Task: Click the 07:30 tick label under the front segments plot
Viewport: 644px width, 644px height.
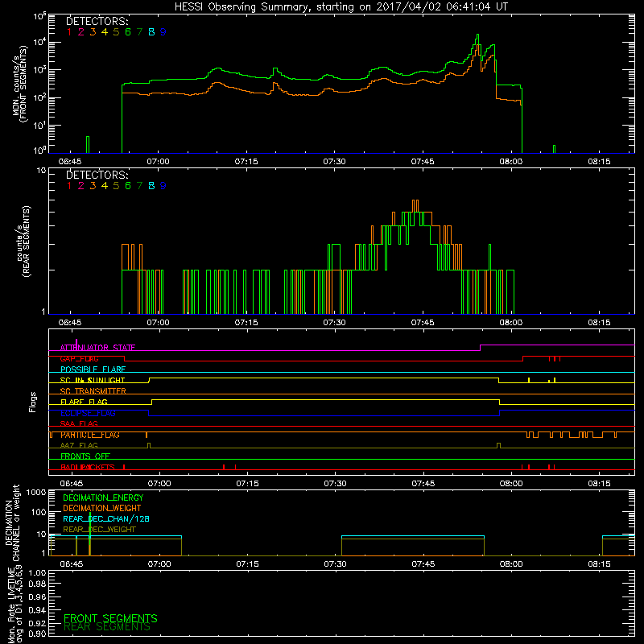Action: tap(334, 162)
